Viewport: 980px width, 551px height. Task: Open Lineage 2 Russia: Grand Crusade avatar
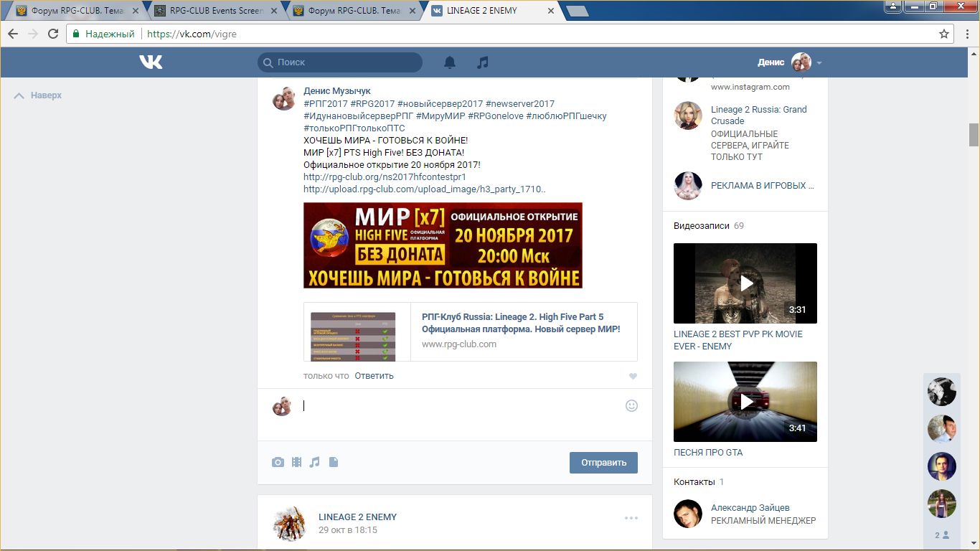pos(688,116)
